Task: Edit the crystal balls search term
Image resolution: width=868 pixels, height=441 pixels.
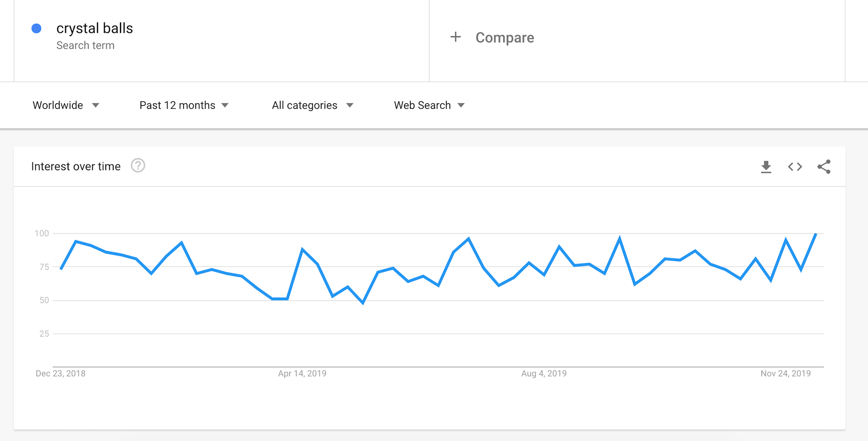Action: [95, 29]
